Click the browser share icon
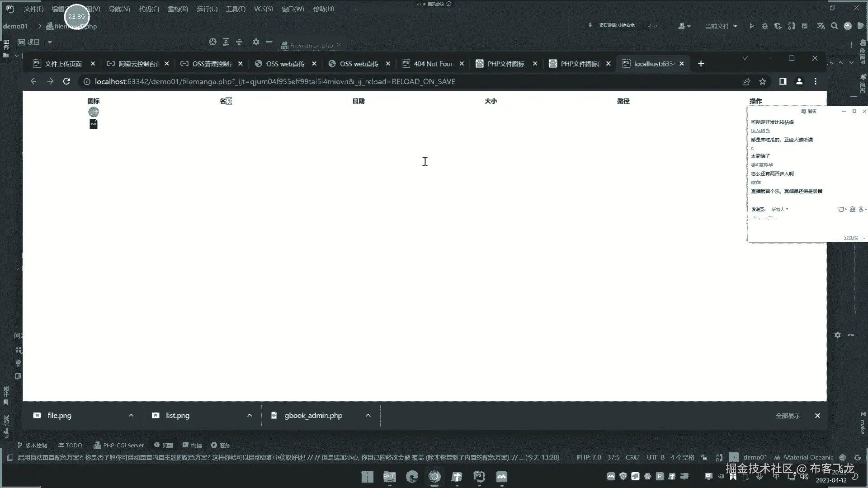This screenshot has height=488, width=868. pyautogui.click(x=746, y=81)
